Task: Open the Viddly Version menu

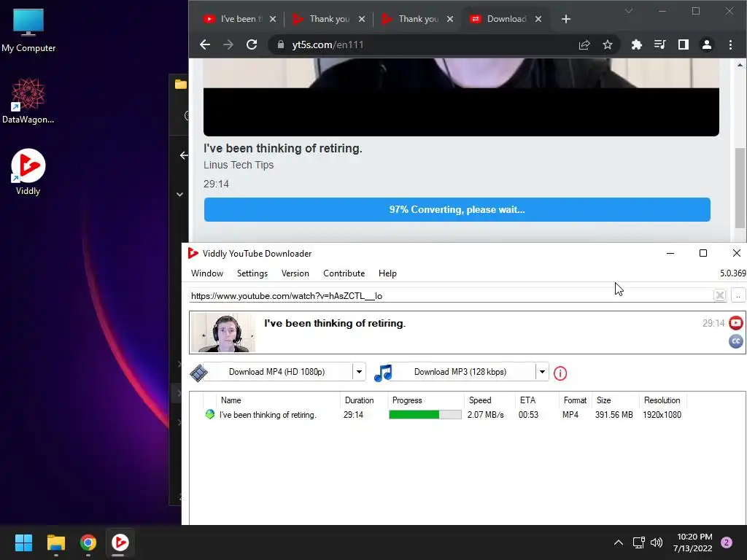Action: coord(295,273)
